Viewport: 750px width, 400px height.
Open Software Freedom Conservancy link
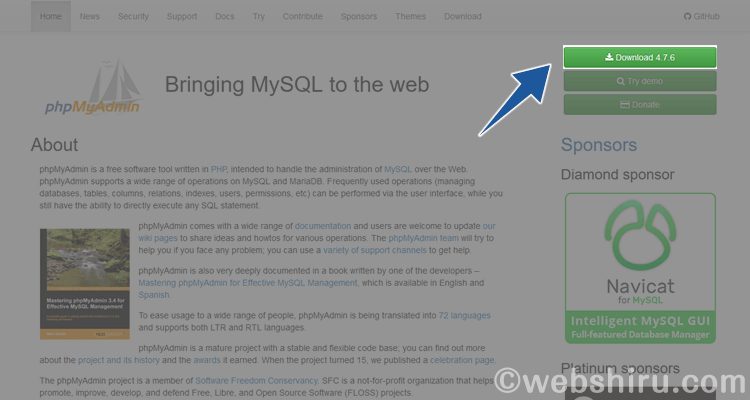[x=256, y=380]
